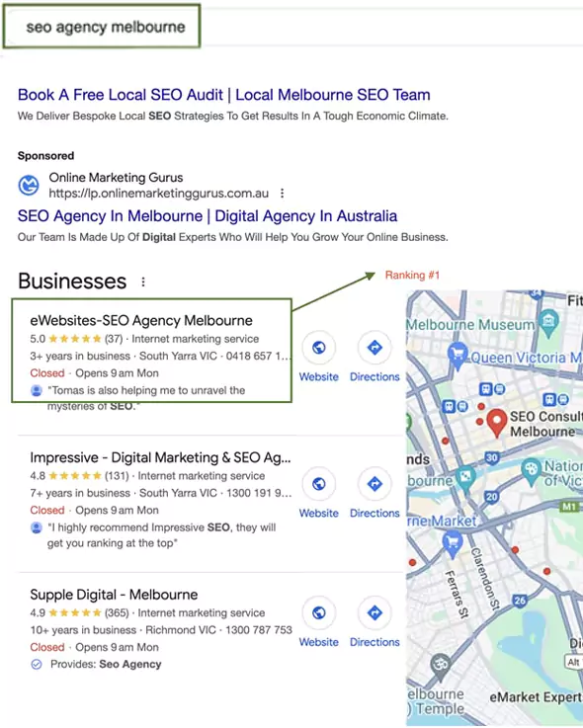Click the Website globe icon for eWebsites

pyautogui.click(x=319, y=348)
